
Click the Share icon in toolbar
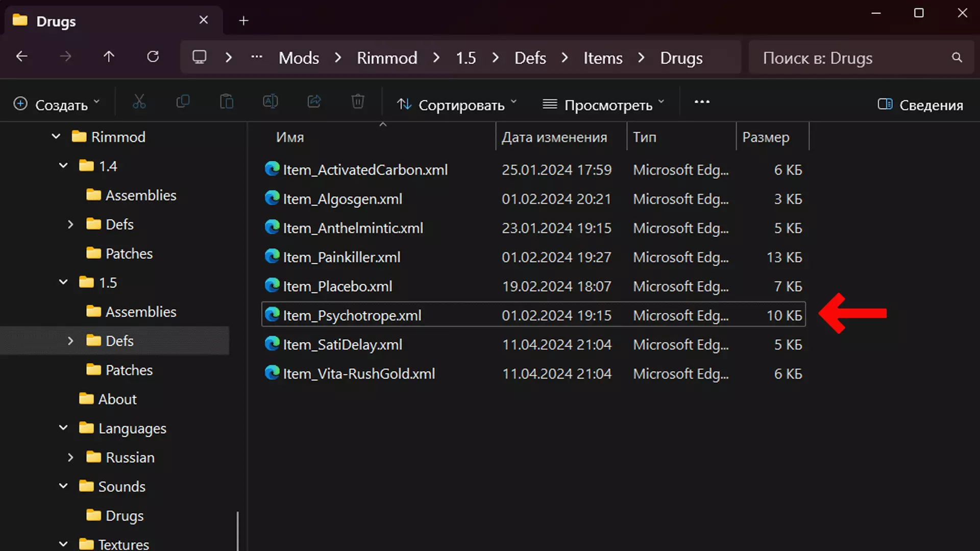[x=314, y=102]
